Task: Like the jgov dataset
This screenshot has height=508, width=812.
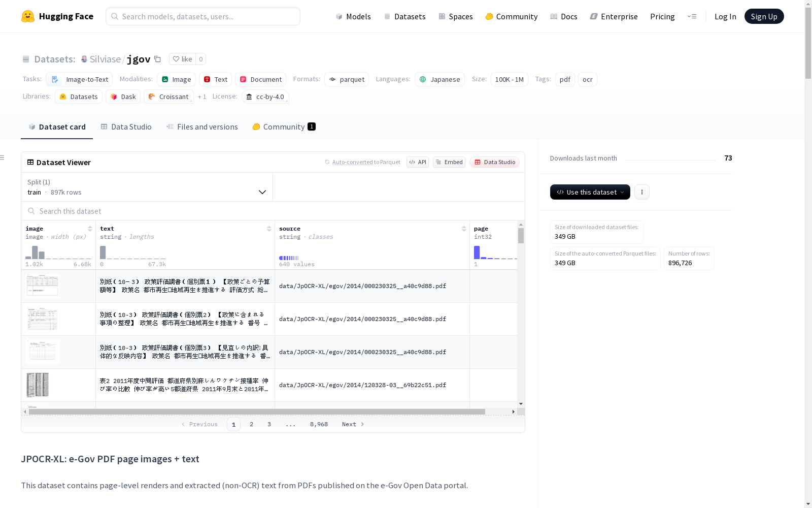Action: coord(182,59)
